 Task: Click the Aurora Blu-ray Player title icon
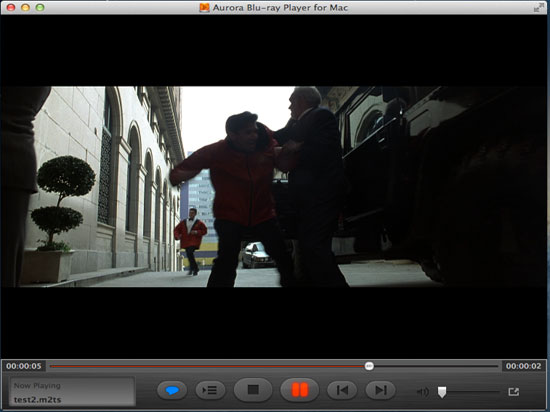click(x=204, y=7)
